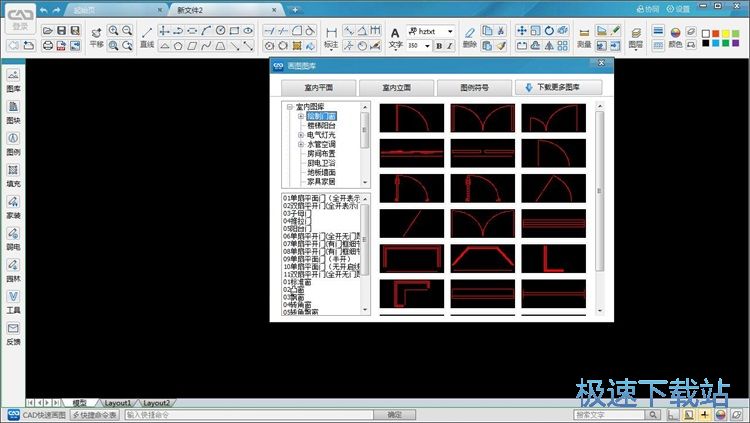750x423 pixels.
Task: Toggle italic text formatting
Action: tap(451, 46)
